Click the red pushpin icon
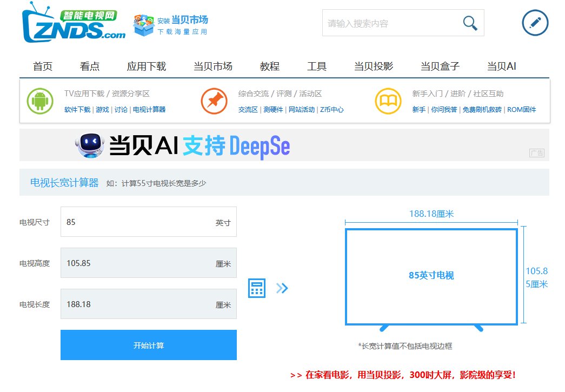Viewport: 565px width, 392px height. click(215, 101)
